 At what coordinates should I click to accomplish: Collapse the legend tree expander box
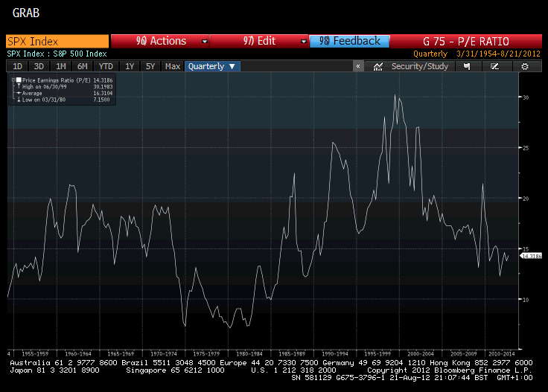[x=13, y=78]
